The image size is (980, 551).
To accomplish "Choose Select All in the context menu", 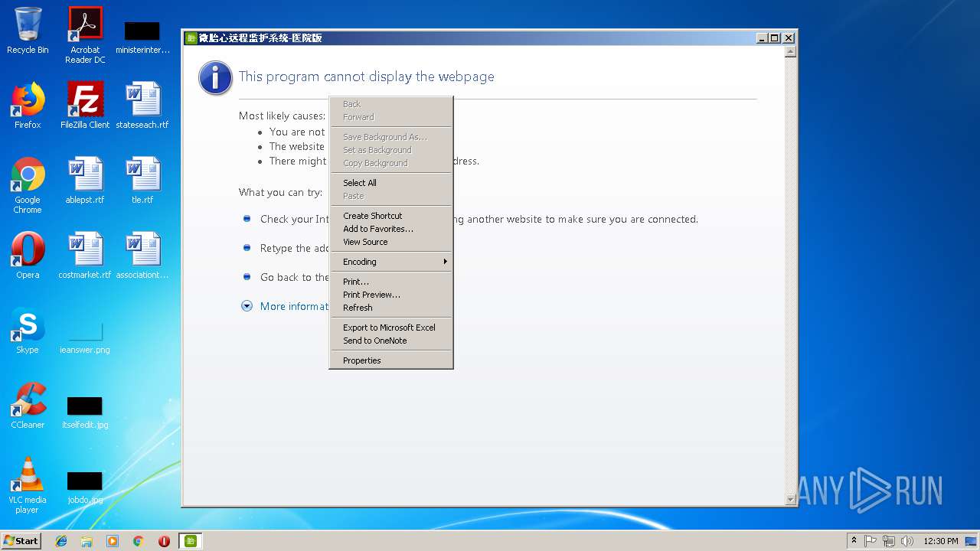I will click(x=391, y=183).
